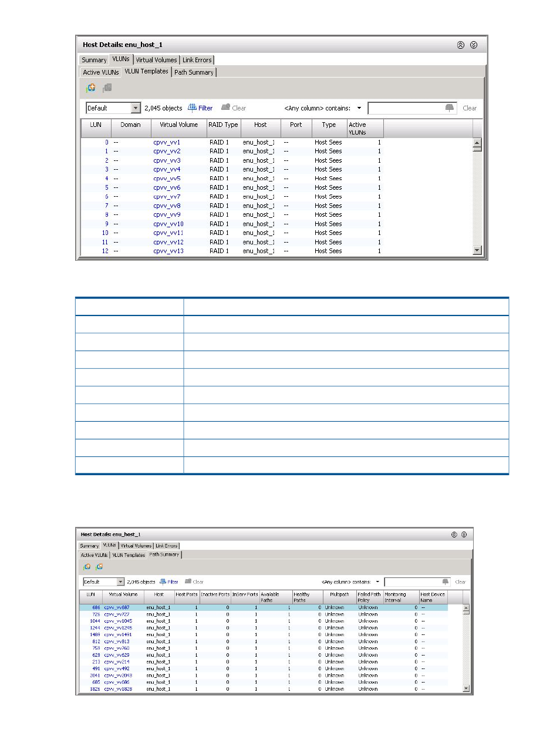Sort by the RAID Type column header

pyautogui.click(x=223, y=128)
